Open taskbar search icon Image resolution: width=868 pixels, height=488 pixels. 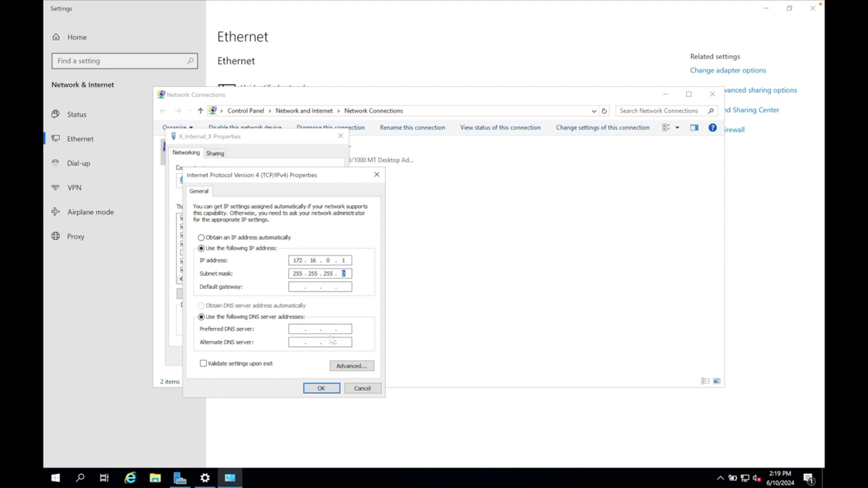(x=80, y=478)
